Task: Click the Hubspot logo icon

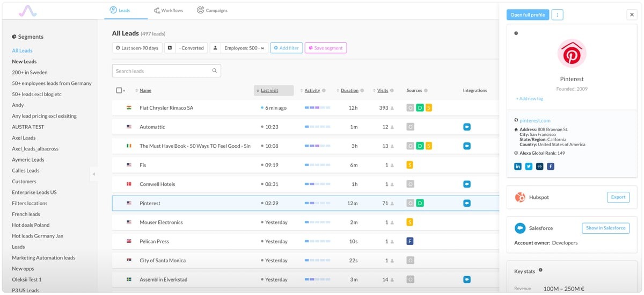Action: tap(519, 197)
